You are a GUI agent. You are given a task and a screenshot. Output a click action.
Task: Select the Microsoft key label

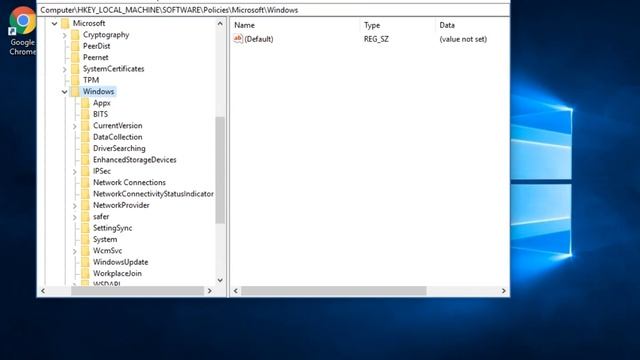click(x=89, y=23)
